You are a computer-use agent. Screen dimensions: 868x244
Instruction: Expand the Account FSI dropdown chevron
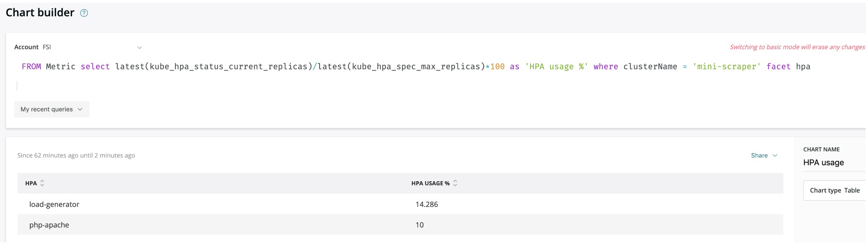[139, 47]
